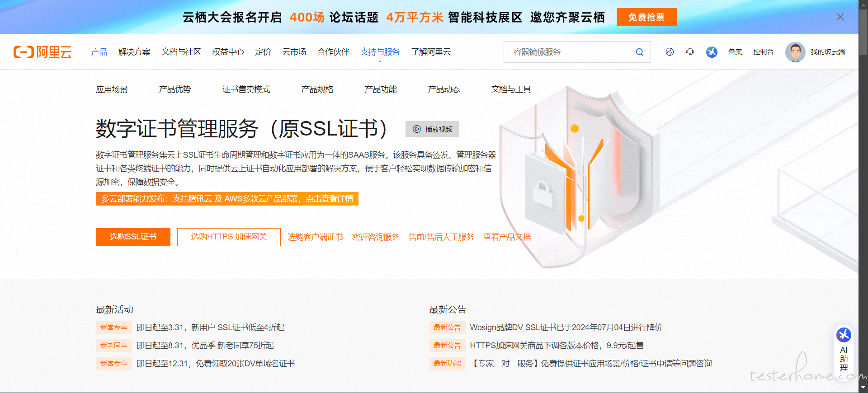The height and width of the screenshot is (393, 868).
Task: Open 云市场 in the navigation
Action: pyautogui.click(x=294, y=52)
